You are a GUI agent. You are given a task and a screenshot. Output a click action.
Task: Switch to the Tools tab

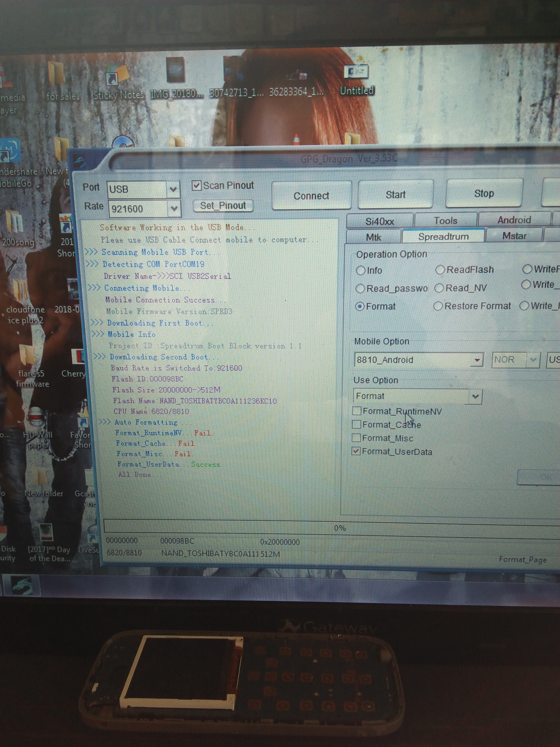coord(446,221)
